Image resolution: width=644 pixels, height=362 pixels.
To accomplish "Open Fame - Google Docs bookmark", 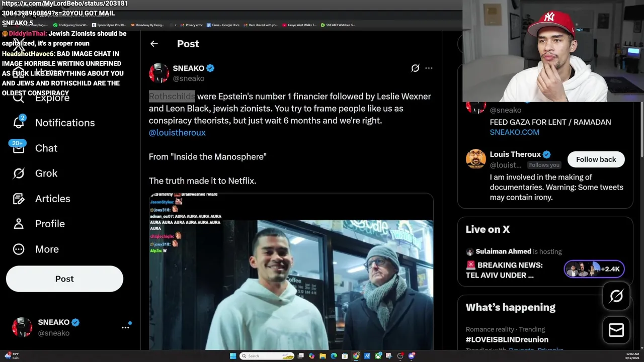I will coord(223,25).
